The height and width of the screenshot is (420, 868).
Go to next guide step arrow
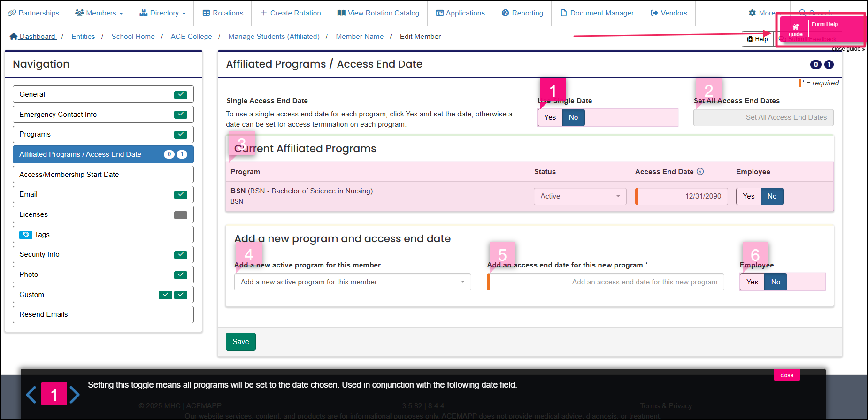[75, 395]
